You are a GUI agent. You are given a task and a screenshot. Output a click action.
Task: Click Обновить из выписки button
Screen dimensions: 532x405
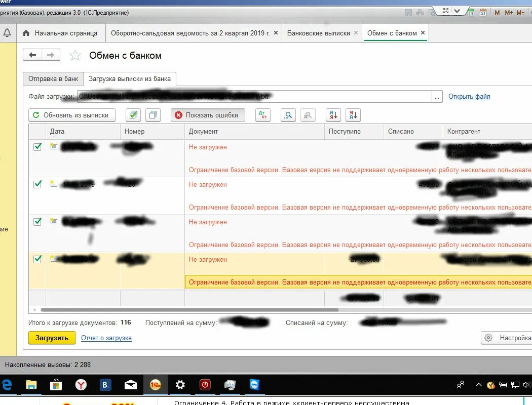72,115
